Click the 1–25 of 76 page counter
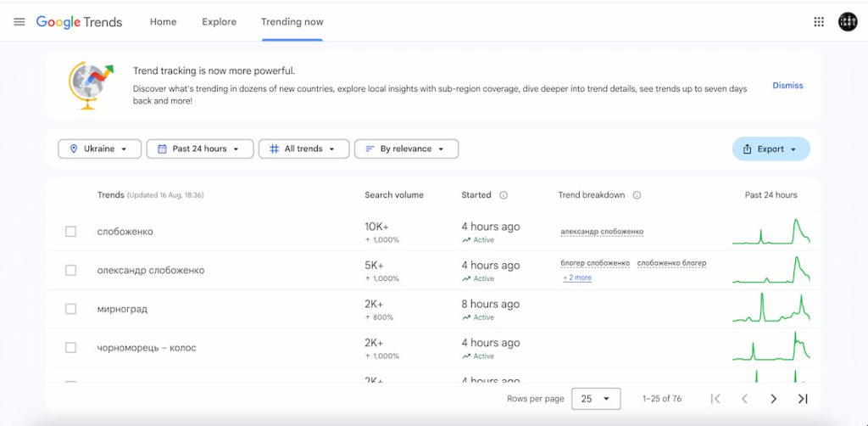The image size is (868, 426). pyautogui.click(x=662, y=399)
